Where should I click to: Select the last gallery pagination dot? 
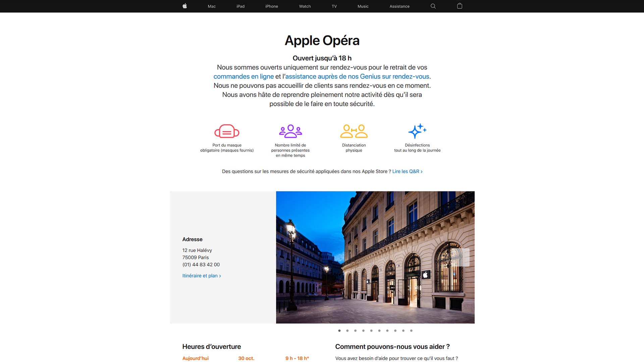pos(411,330)
